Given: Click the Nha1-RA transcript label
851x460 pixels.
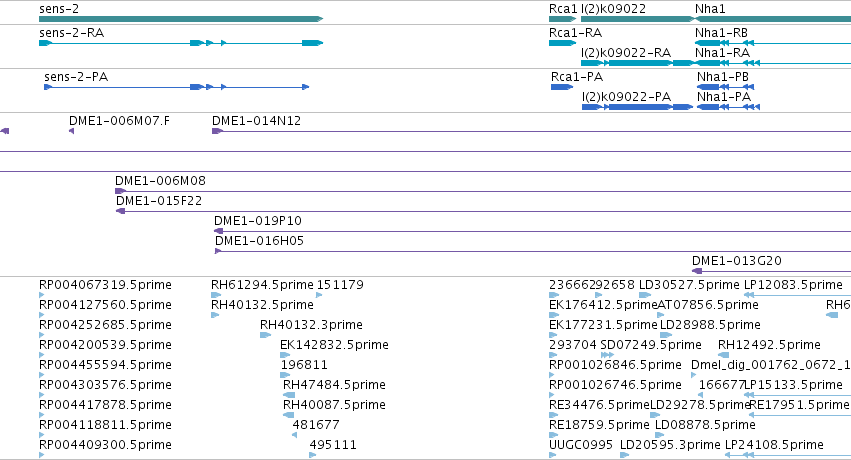Looking at the screenshot, I should 722,53.
